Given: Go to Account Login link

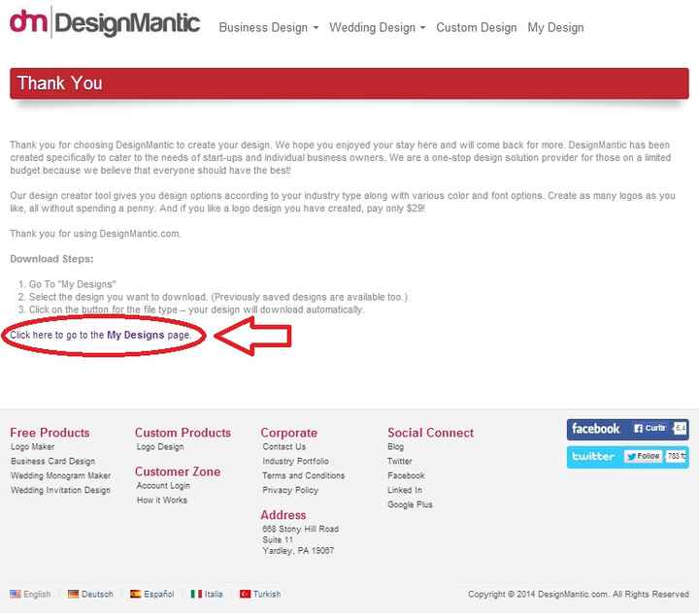Looking at the screenshot, I should point(163,485).
